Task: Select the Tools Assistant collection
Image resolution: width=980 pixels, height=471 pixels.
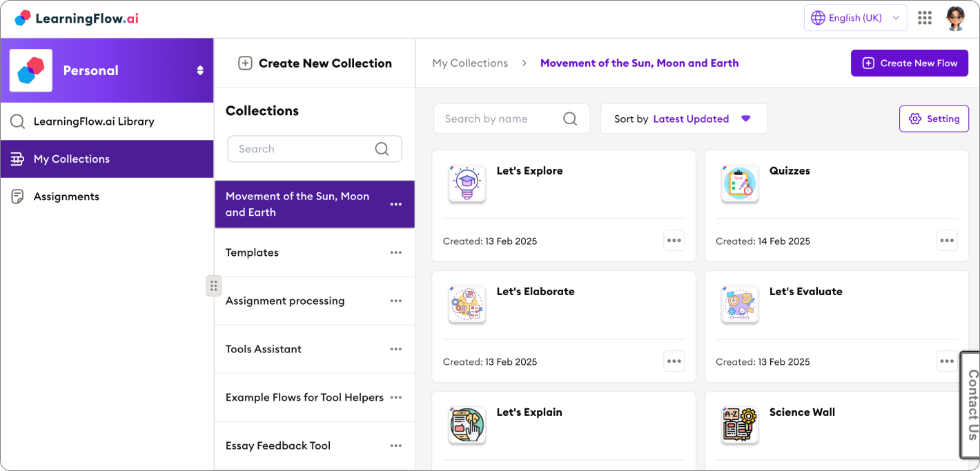Action: [315, 349]
